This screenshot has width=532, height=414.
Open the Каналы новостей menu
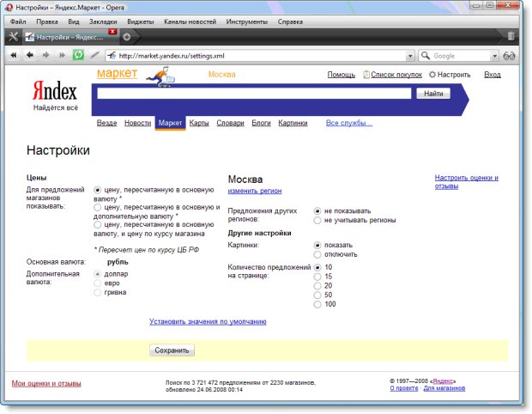point(190,21)
